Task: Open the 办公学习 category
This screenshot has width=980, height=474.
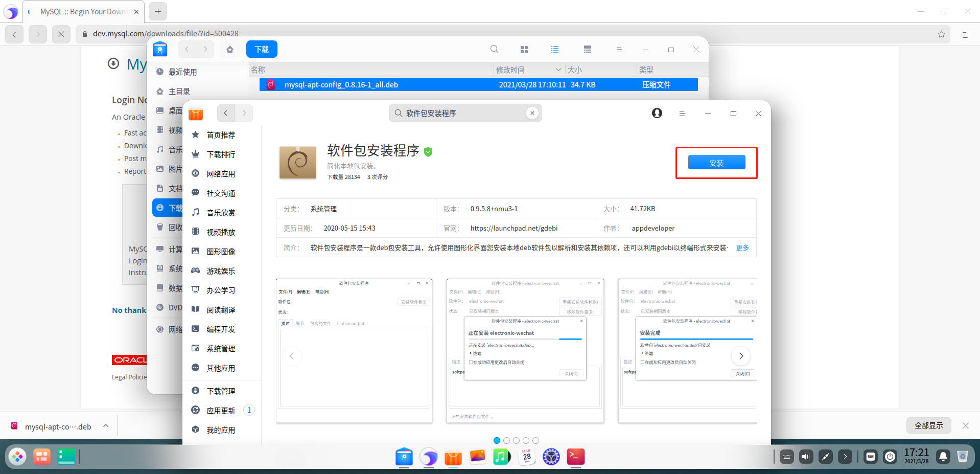Action: [x=221, y=290]
